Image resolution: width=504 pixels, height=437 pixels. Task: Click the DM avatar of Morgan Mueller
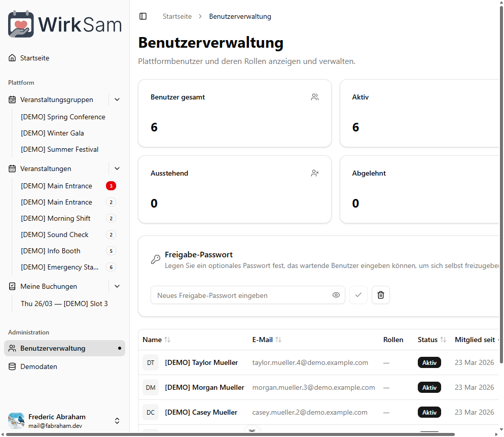pos(151,387)
